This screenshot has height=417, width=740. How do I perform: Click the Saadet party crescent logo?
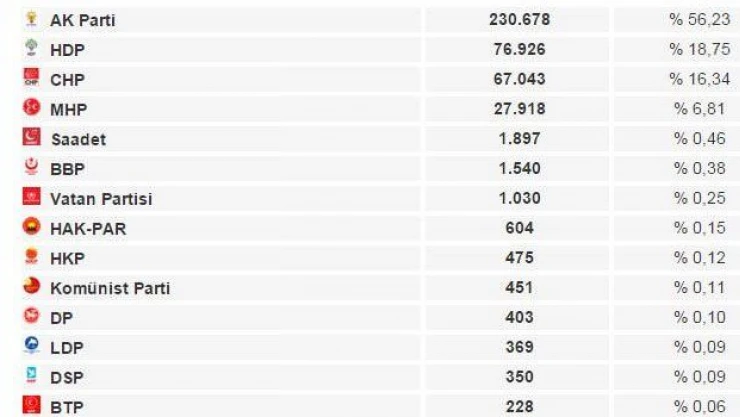point(32,137)
